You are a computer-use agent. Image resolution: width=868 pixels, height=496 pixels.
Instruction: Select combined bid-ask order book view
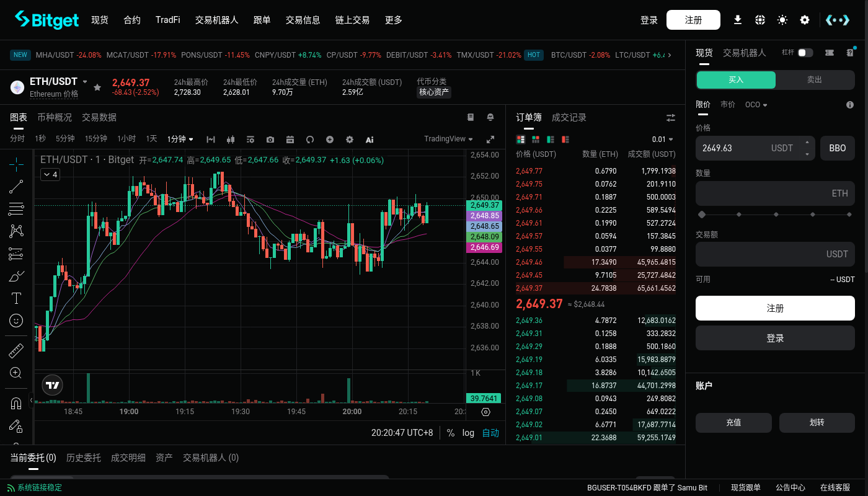(520, 139)
